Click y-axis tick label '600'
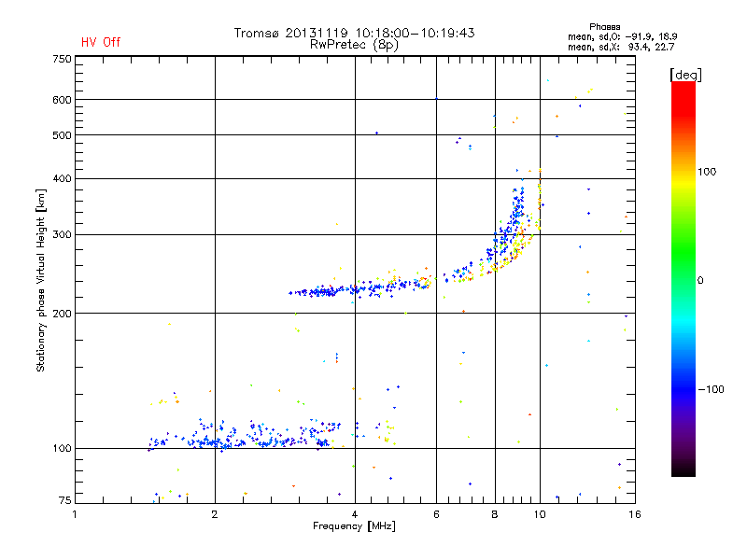This screenshot has width=747, height=560. point(62,100)
